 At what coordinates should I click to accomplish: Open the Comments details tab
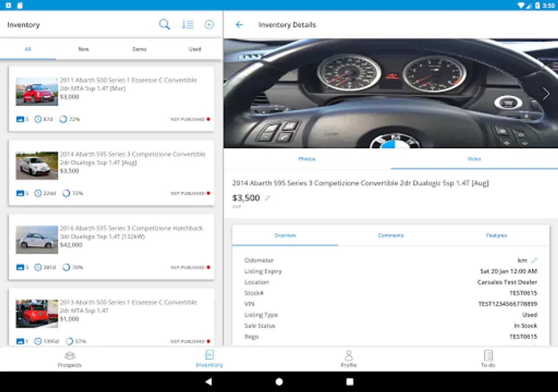(x=391, y=236)
